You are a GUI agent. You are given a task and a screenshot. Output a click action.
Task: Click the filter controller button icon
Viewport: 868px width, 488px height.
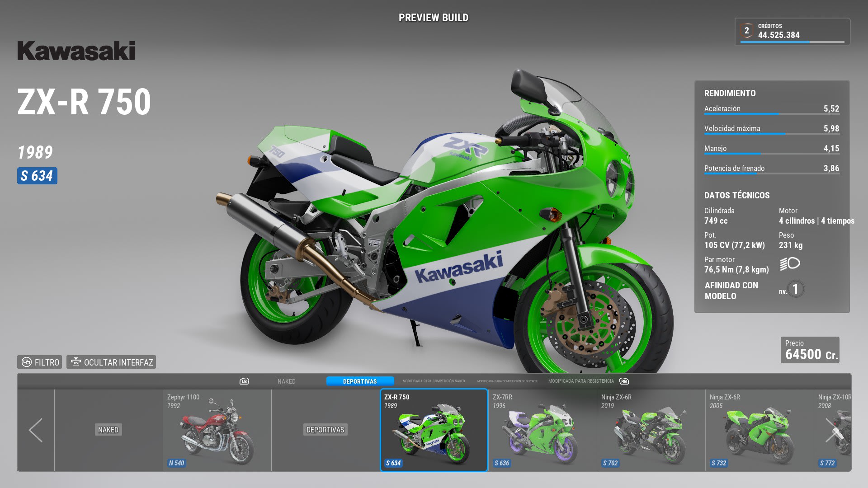27,362
